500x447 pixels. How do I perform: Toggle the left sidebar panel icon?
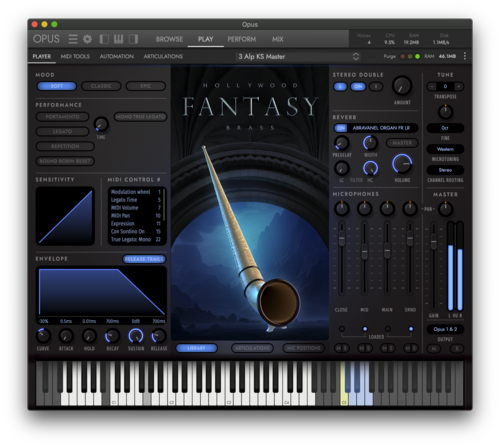pyautogui.click(x=104, y=39)
